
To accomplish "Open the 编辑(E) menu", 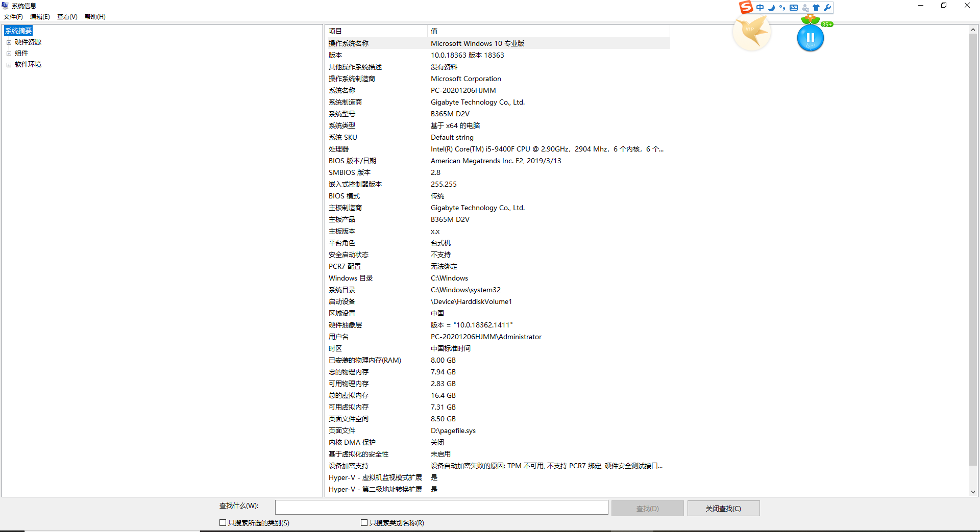I will [40, 17].
